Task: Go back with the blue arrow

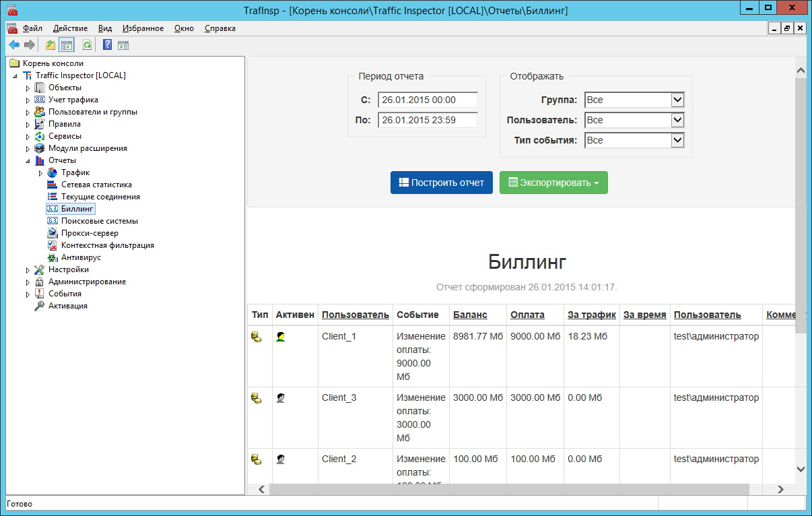Action: pyautogui.click(x=13, y=45)
